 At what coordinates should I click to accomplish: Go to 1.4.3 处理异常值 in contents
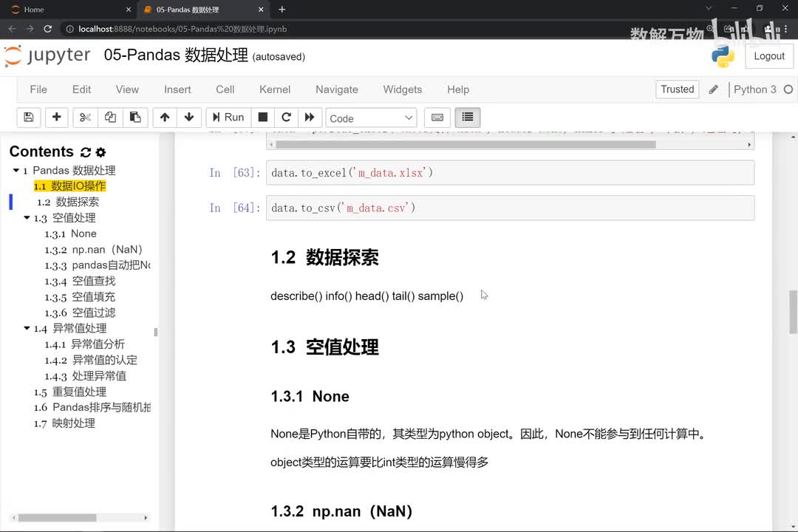[x=86, y=375]
